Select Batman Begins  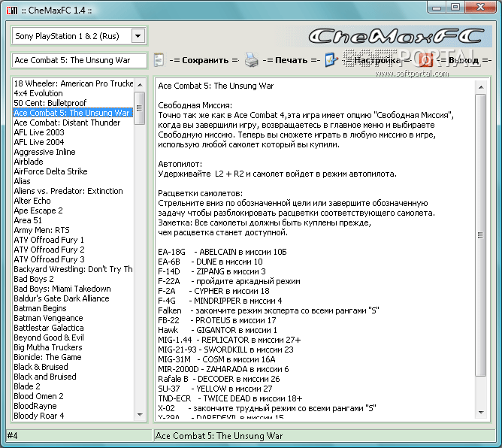click(73, 308)
